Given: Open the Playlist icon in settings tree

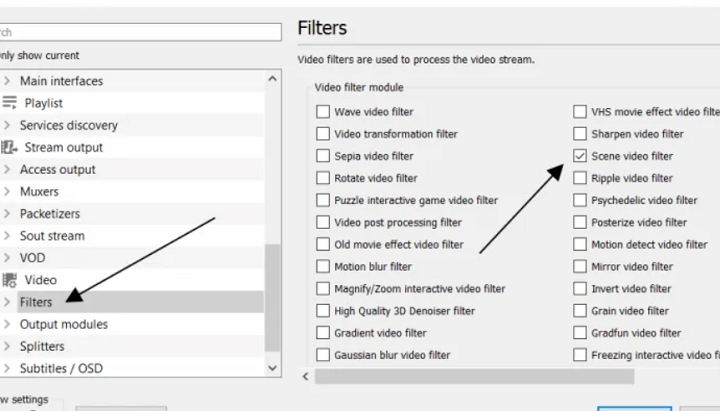Looking at the screenshot, I should point(9,102).
